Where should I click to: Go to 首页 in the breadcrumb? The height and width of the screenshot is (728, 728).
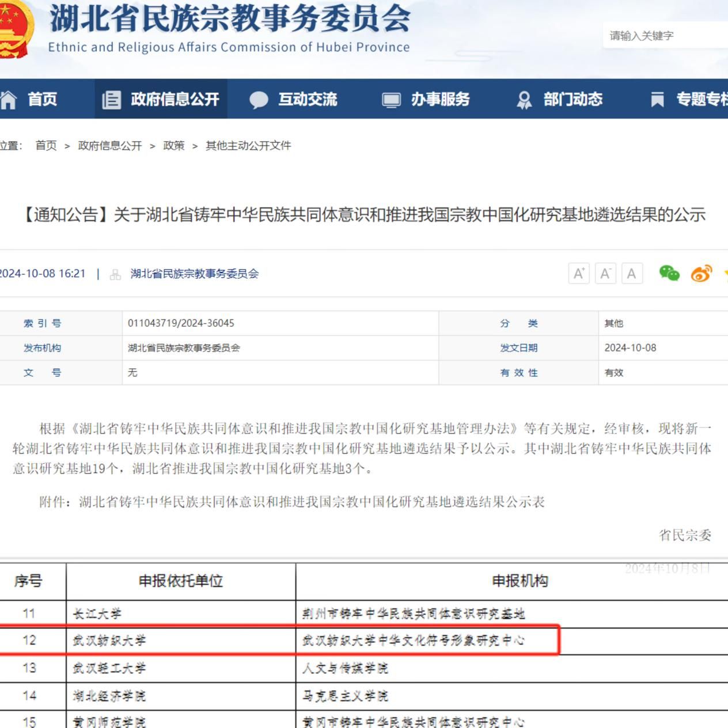pyautogui.click(x=46, y=146)
